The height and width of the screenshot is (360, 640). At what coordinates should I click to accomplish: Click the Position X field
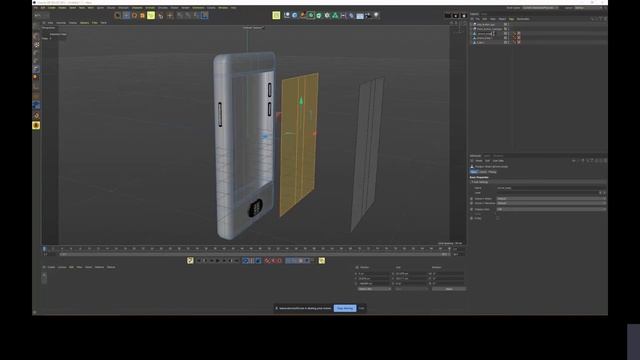(373, 274)
